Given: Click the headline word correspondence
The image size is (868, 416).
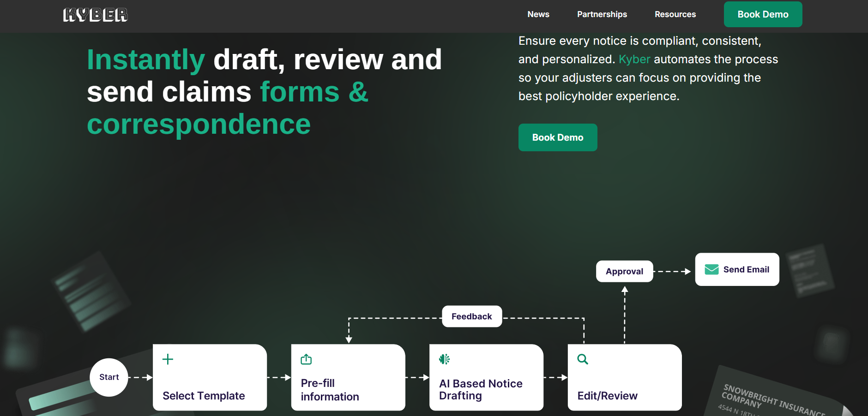Looking at the screenshot, I should coord(199,124).
